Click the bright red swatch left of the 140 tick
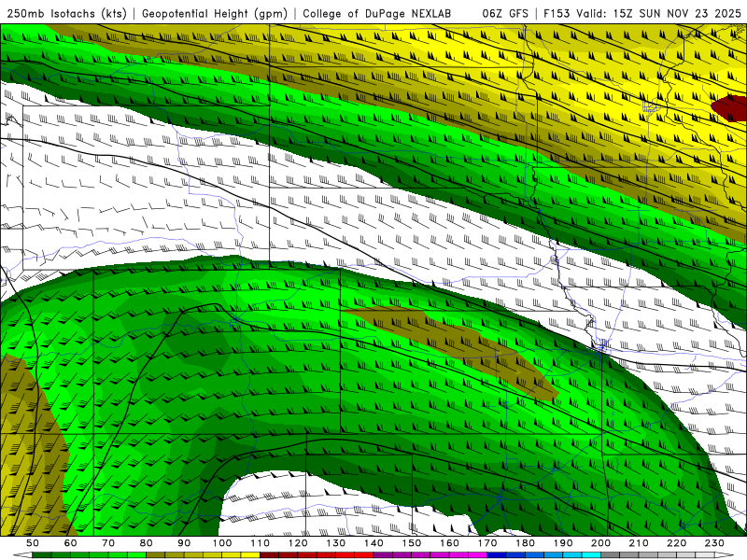 tap(364, 555)
